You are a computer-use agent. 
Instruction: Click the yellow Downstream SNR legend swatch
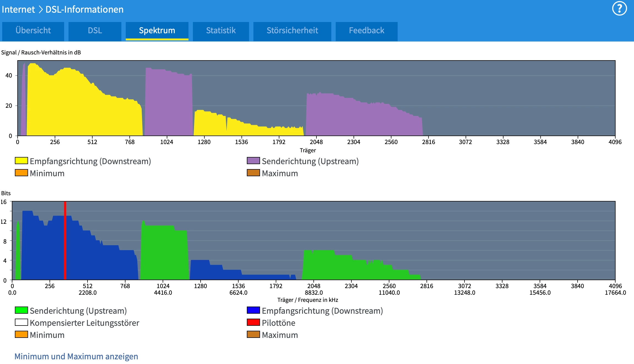21,161
